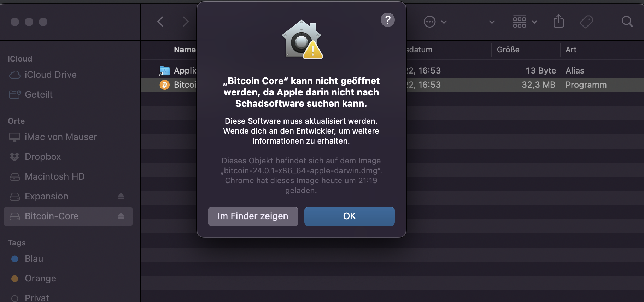644x302 pixels.
Task: Open the action ellipsis dropdown menu
Action: pyautogui.click(x=435, y=22)
